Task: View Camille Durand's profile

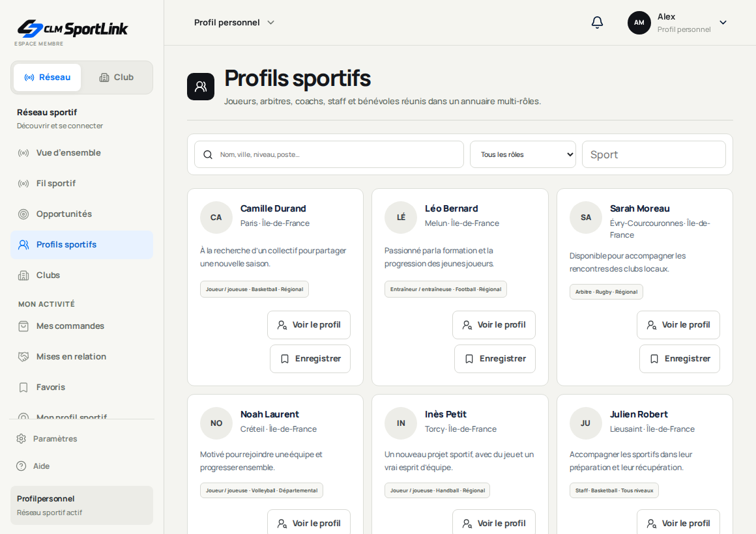Action: tap(309, 325)
